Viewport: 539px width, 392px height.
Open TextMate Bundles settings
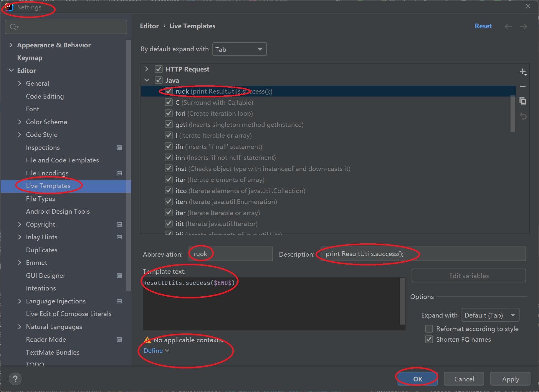point(53,352)
